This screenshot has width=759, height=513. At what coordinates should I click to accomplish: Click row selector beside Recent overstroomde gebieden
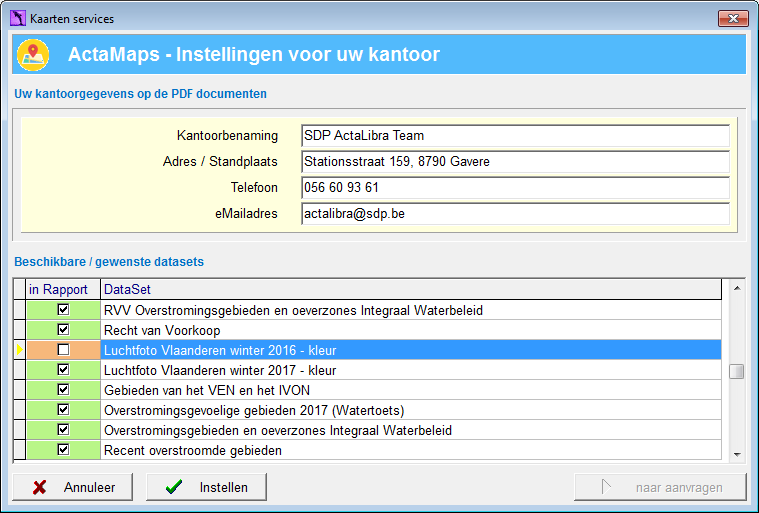pyautogui.click(x=20, y=450)
